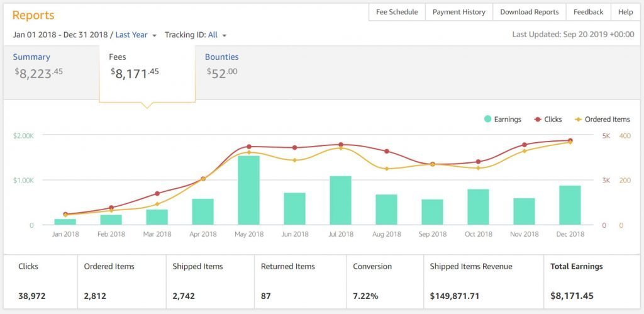
Task: Open the Last Year date range dropdown
Action: click(135, 35)
